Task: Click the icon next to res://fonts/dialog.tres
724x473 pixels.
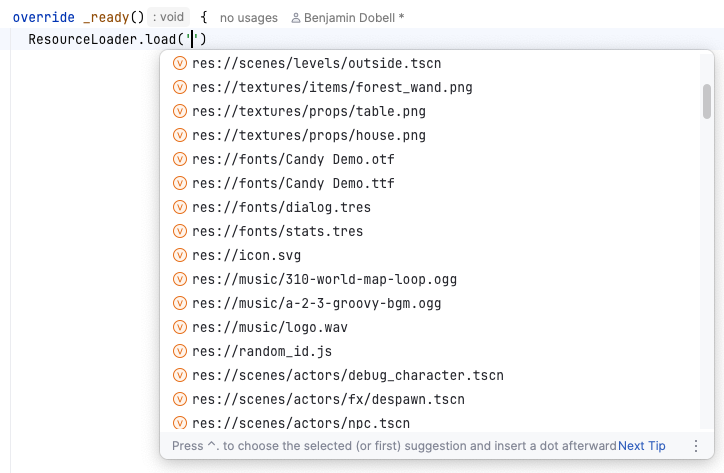Action: click(180, 207)
